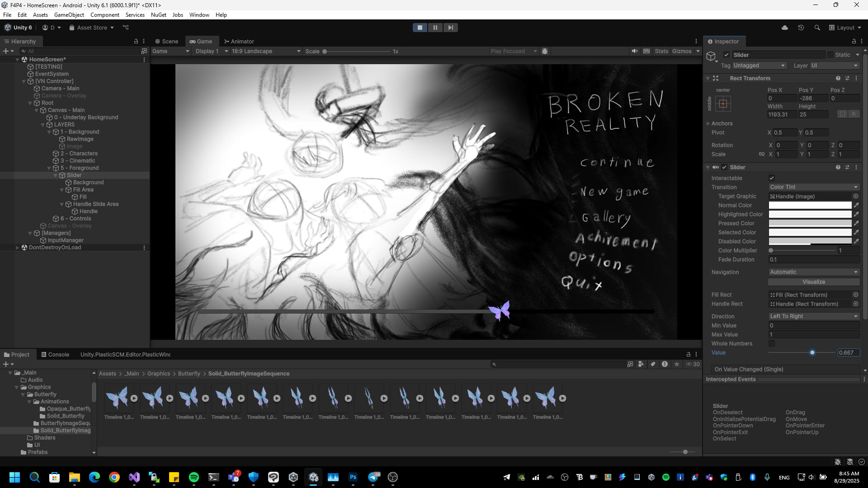Toggle the Interactable checkbox
This screenshot has width=868, height=488.
point(772,178)
